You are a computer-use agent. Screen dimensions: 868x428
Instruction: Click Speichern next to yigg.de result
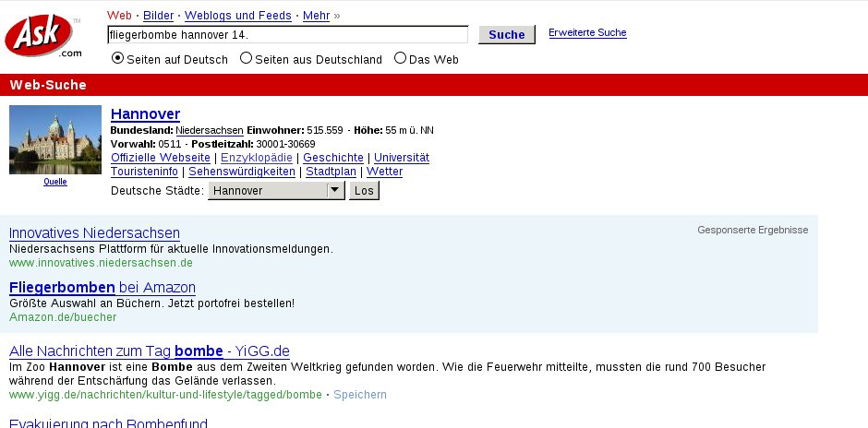tap(360, 395)
